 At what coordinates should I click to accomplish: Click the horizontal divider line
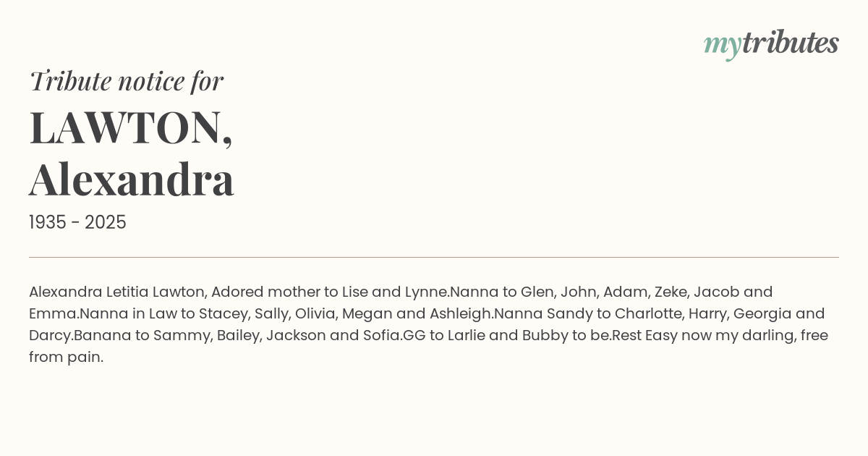tap(434, 257)
